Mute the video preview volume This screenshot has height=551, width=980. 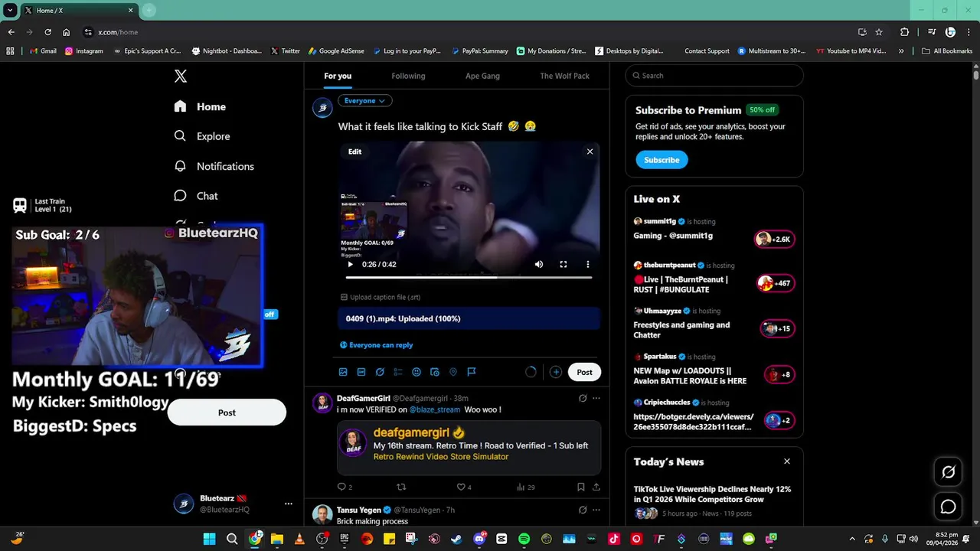point(539,264)
